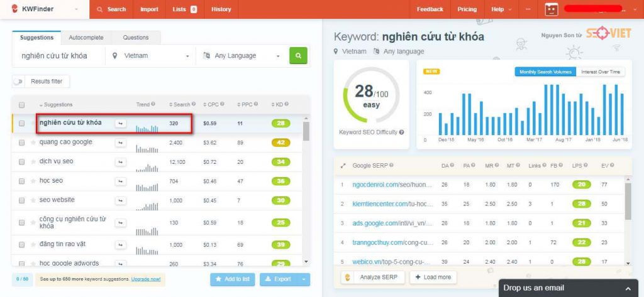Image resolution: width=644 pixels, height=297 pixels.
Task: Expand the Export button dropdown arrow
Action: pos(304,279)
